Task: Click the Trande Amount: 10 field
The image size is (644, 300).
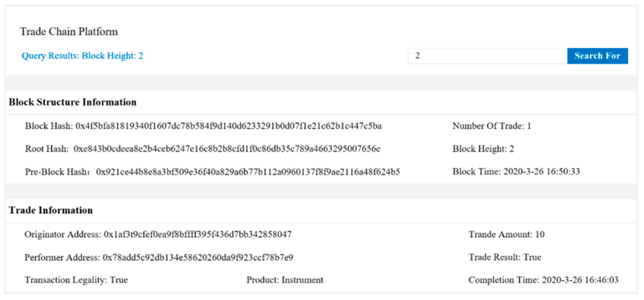Action: [507, 234]
